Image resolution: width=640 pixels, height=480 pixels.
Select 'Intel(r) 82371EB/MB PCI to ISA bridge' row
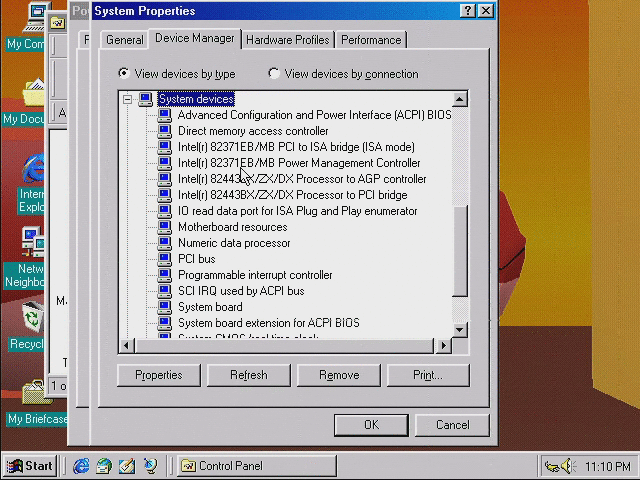pyautogui.click(x=296, y=147)
